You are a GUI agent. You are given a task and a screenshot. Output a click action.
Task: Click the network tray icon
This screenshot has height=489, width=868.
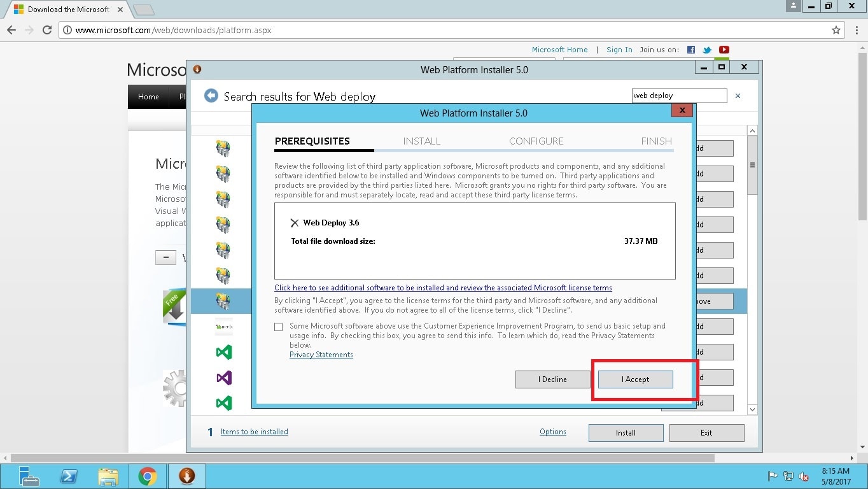(x=788, y=476)
